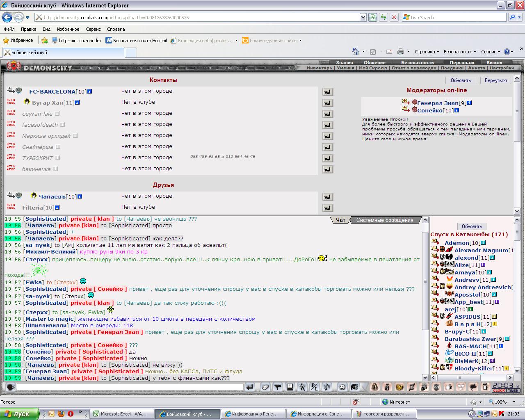525x420 pixels.
Task: Switch to Системные сообщения tab
Action: tap(385, 220)
